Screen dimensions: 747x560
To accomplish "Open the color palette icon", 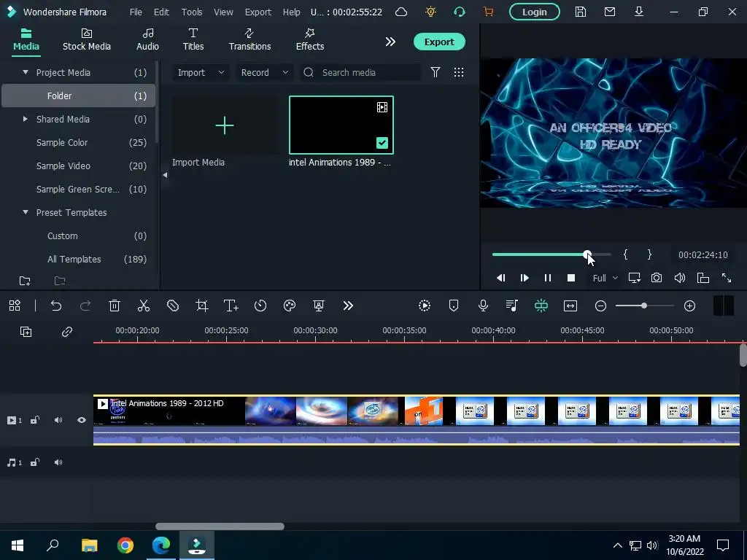I will coord(290,306).
